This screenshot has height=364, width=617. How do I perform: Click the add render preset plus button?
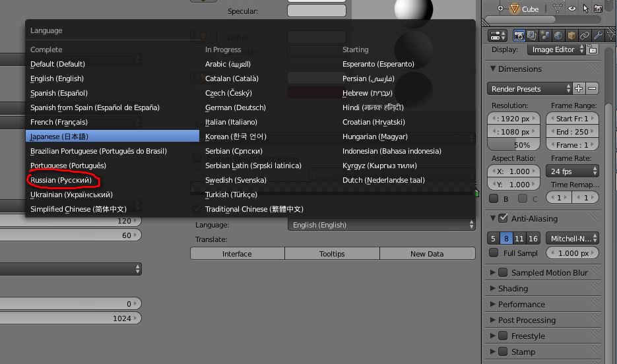tap(579, 89)
